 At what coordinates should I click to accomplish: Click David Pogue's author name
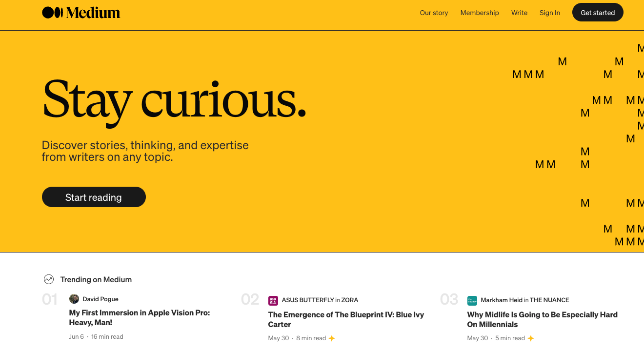point(100,298)
